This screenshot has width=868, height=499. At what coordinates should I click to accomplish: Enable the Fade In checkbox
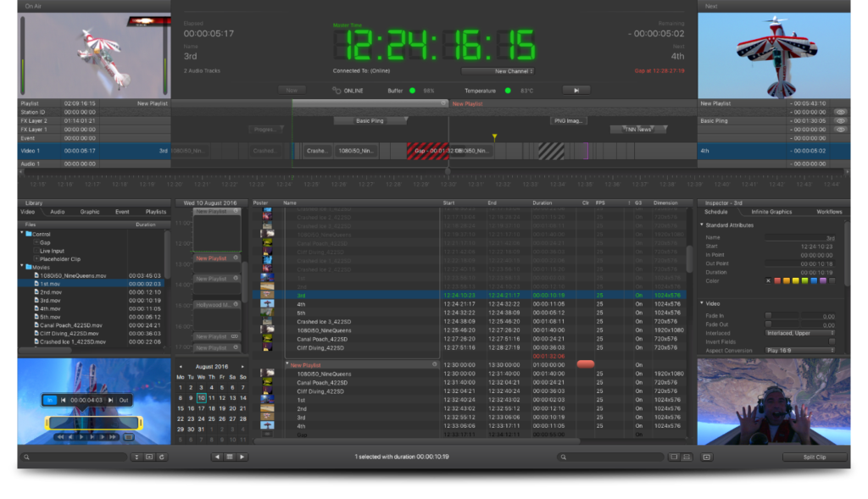click(768, 315)
